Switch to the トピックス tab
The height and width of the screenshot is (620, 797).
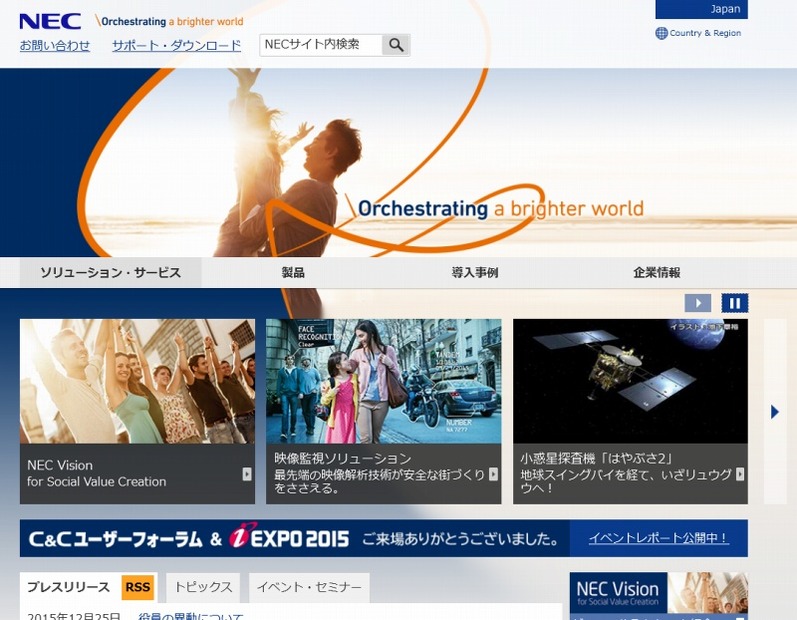tap(203, 587)
